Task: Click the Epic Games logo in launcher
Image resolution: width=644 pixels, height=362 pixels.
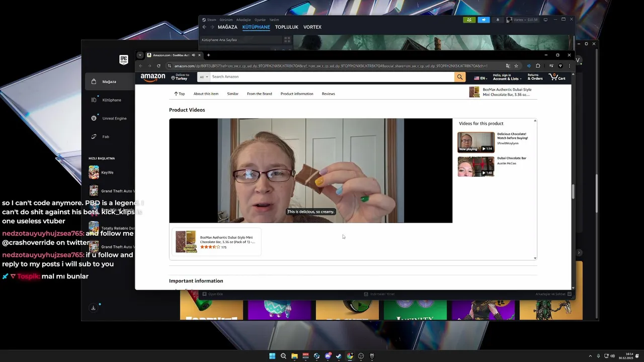Action: (x=124, y=60)
